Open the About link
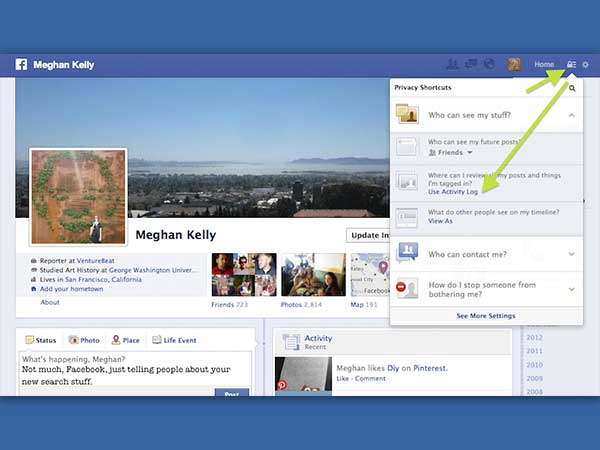This screenshot has width=600, height=450. (50, 302)
